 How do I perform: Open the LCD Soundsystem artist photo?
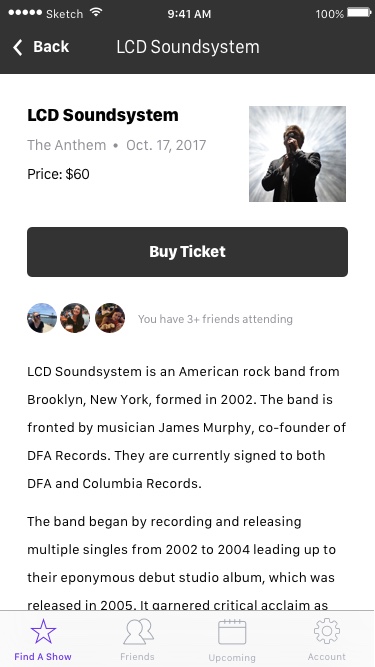[x=297, y=154]
